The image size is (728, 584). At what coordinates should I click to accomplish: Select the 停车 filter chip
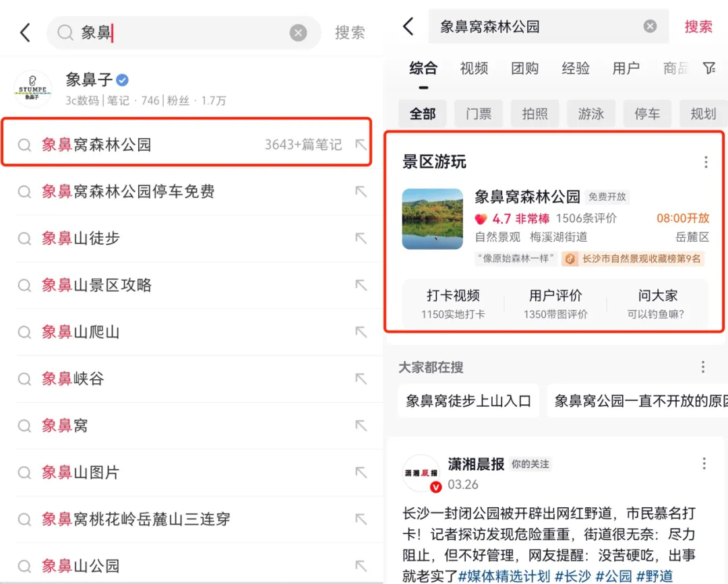pyautogui.click(x=647, y=114)
